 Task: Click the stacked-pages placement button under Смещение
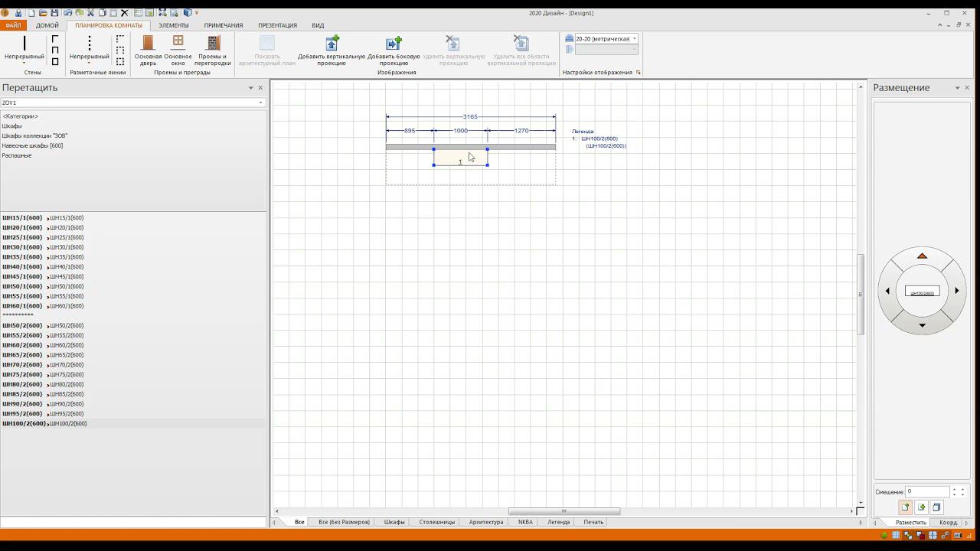[936, 507]
